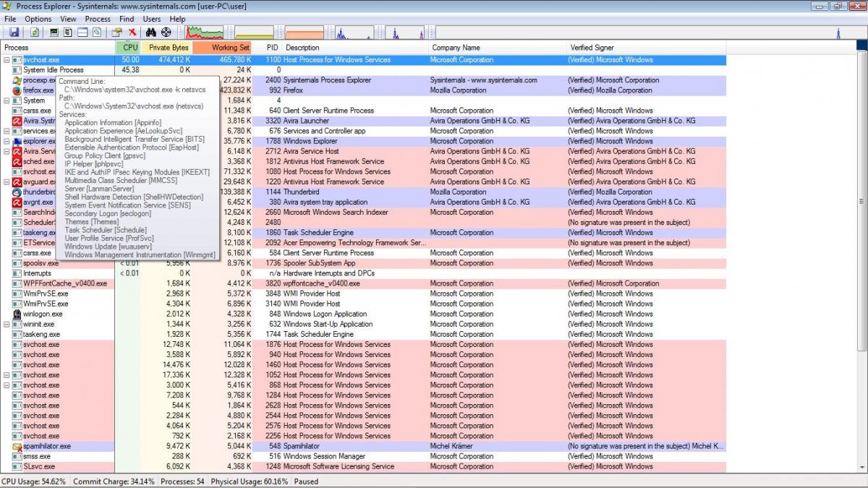Click the 'Paused' status bar indicator

[x=306, y=481]
